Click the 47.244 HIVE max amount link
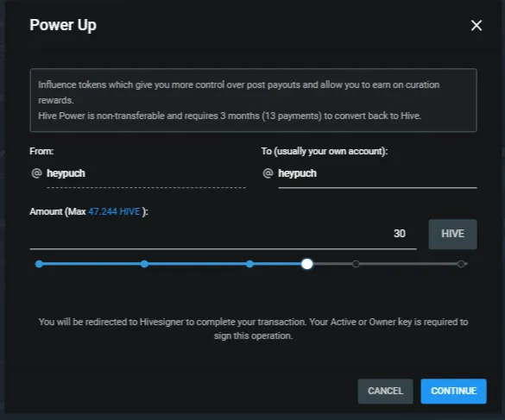 (114, 211)
